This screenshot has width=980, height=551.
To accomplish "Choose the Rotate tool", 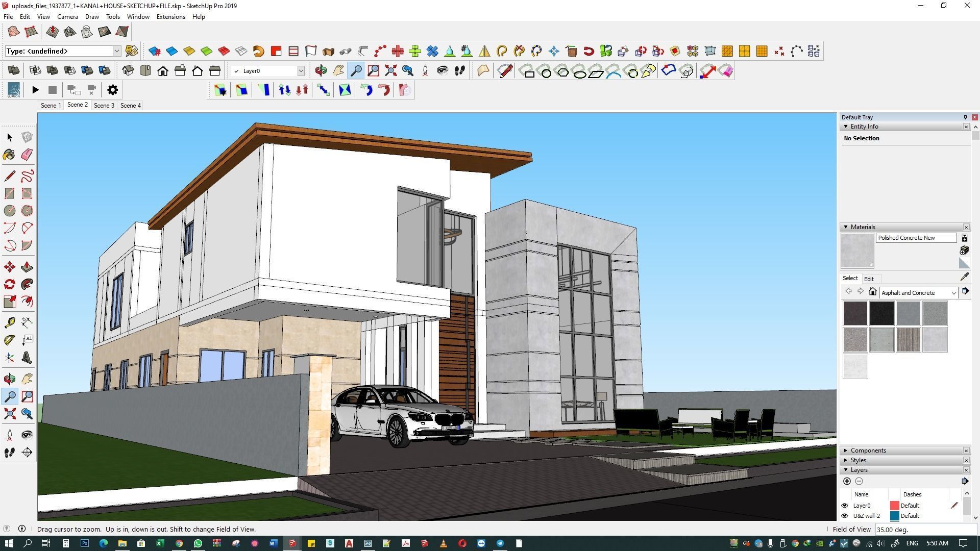I will (10, 284).
